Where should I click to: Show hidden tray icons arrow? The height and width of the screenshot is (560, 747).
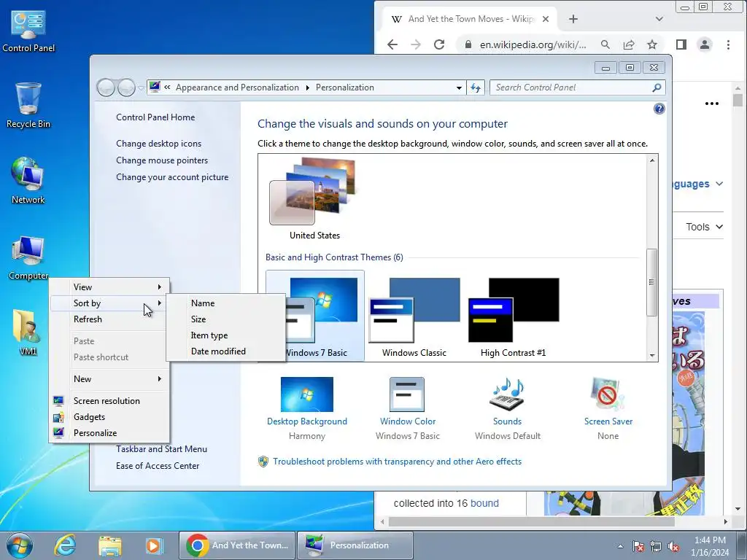[x=620, y=546]
